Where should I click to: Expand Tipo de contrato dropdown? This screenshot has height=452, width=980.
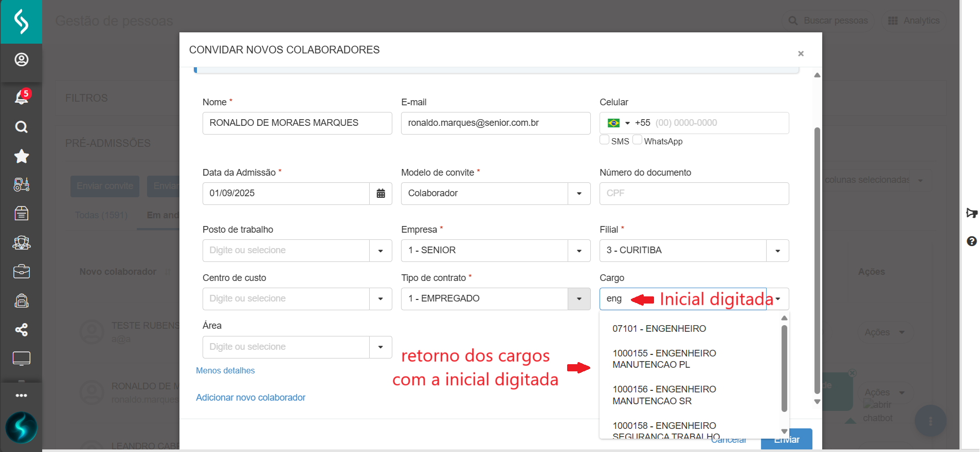click(579, 299)
